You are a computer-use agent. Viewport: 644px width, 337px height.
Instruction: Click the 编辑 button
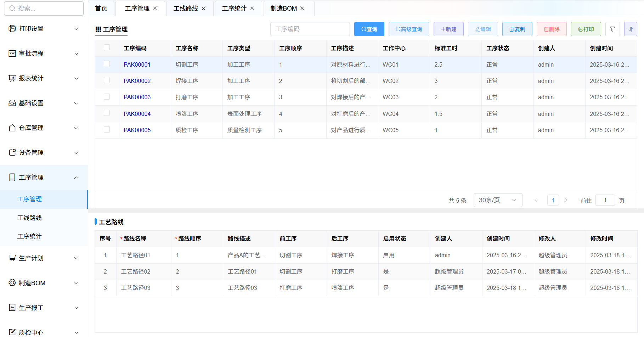(x=483, y=29)
